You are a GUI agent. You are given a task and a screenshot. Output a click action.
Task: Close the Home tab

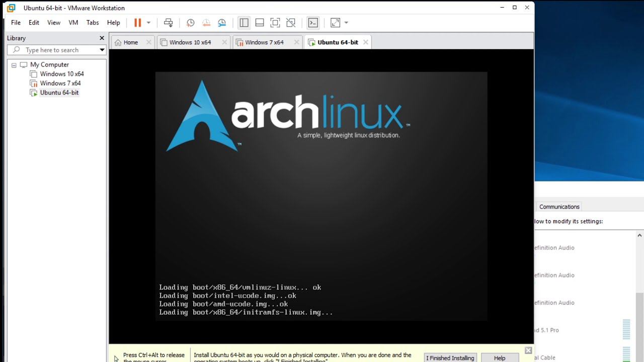click(148, 42)
